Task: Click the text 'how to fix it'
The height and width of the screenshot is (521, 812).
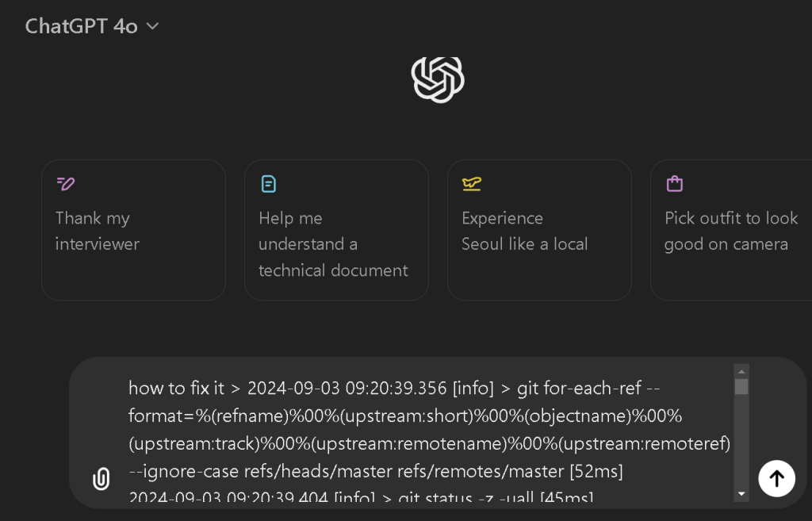Action: pos(176,388)
